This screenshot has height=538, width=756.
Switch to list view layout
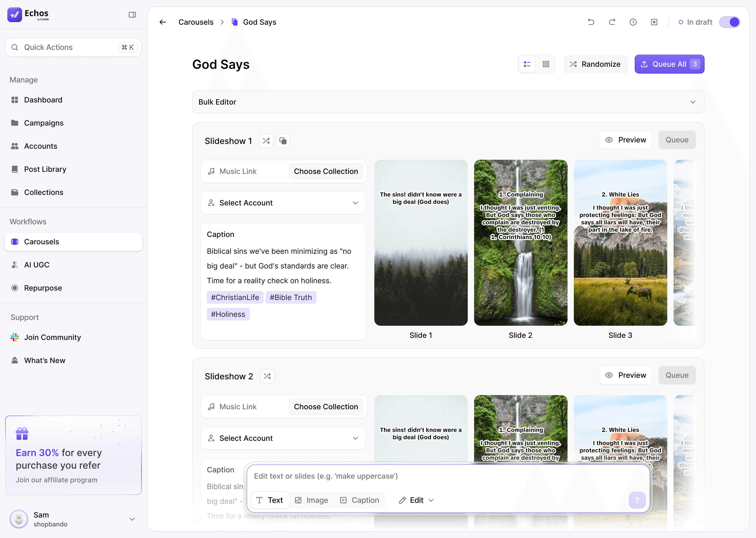click(x=527, y=64)
